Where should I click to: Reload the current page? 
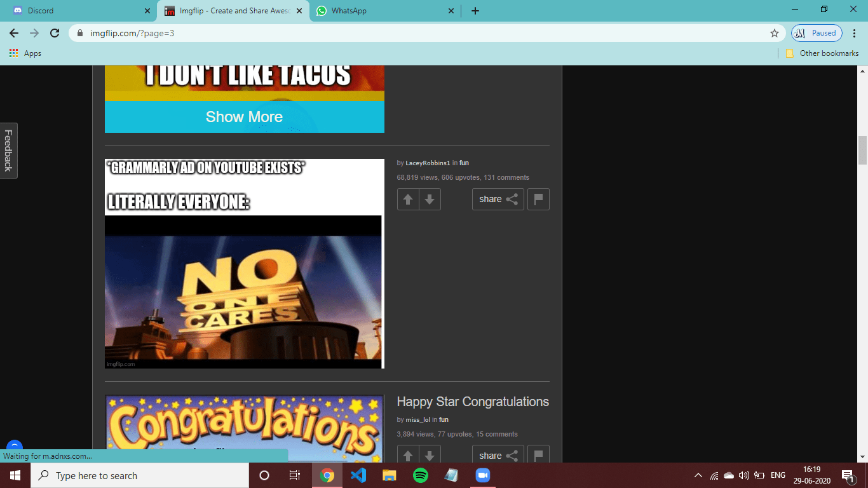pos(55,33)
